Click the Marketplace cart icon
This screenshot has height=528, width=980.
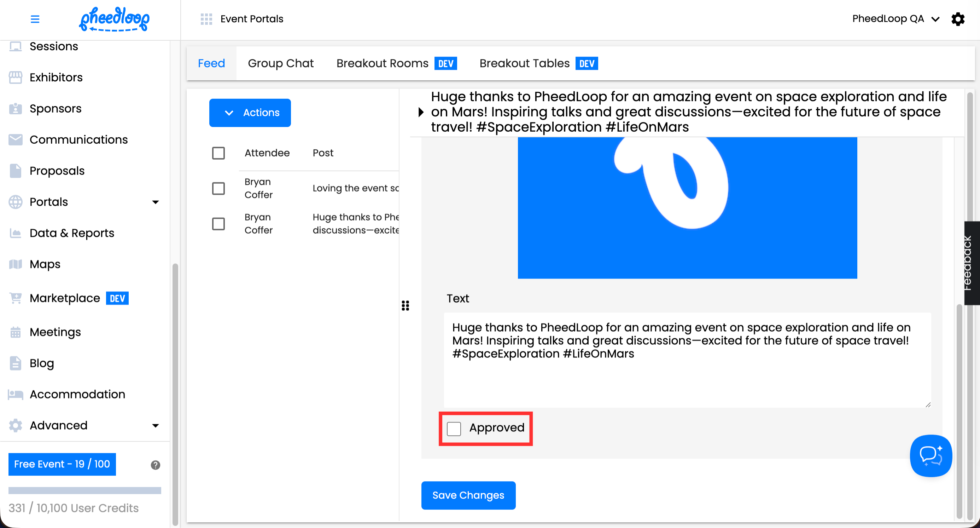click(16, 298)
